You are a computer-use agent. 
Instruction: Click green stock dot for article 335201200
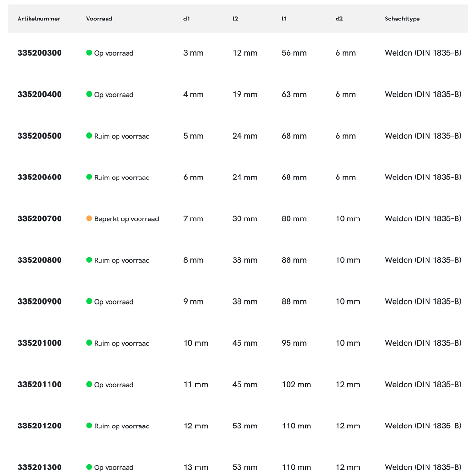point(89,426)
